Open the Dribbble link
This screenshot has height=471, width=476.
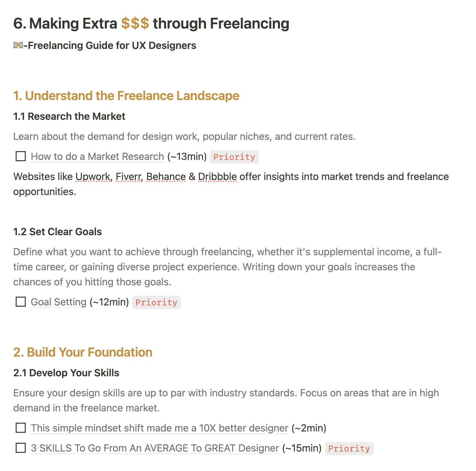(217, 177)
